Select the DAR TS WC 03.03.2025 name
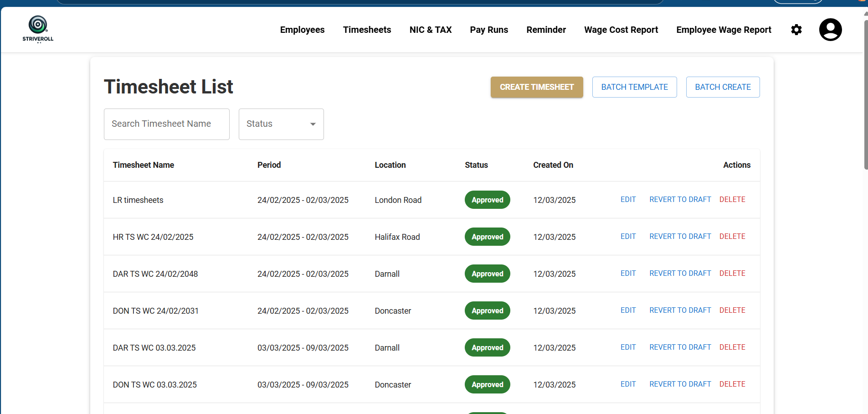This screenshot has height=414, width=868. tap(154, 348)
